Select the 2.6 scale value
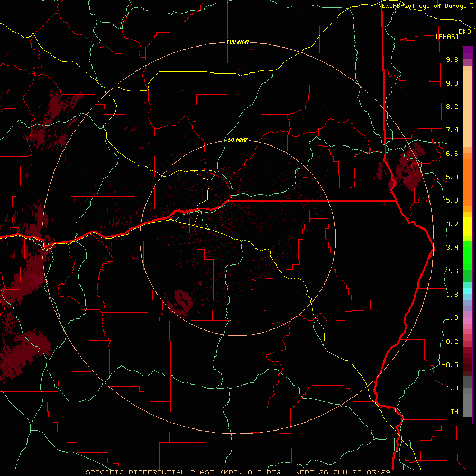 (x=452, y=271)
